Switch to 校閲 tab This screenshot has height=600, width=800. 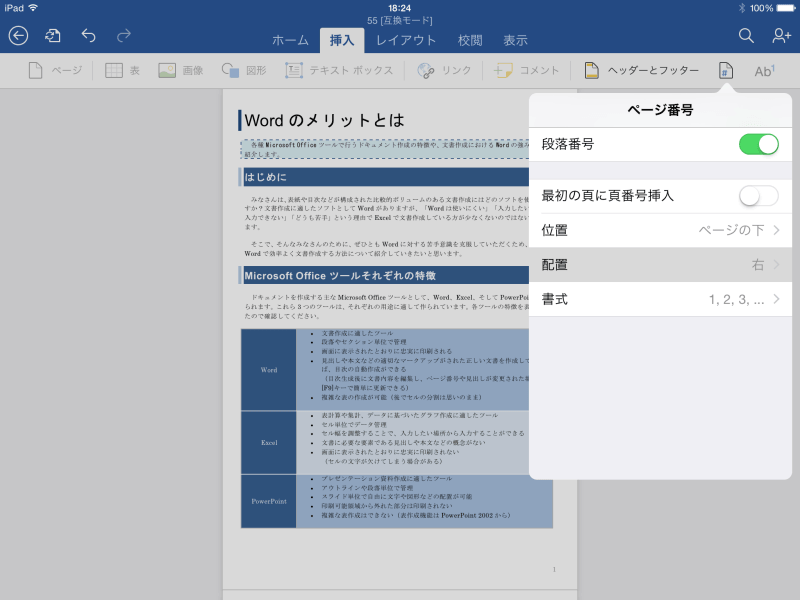pyautogui.click(x=470, y=40)
